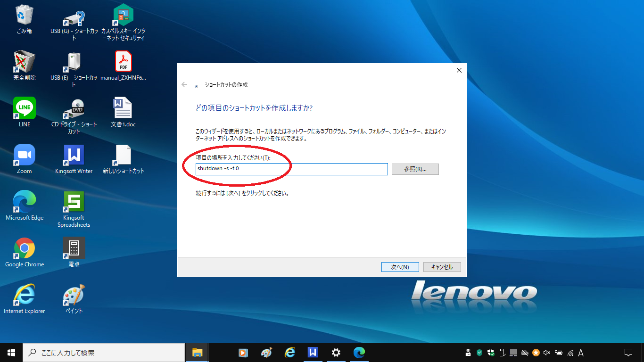Close the ショートカットの作成 dialog

(459, 70)
